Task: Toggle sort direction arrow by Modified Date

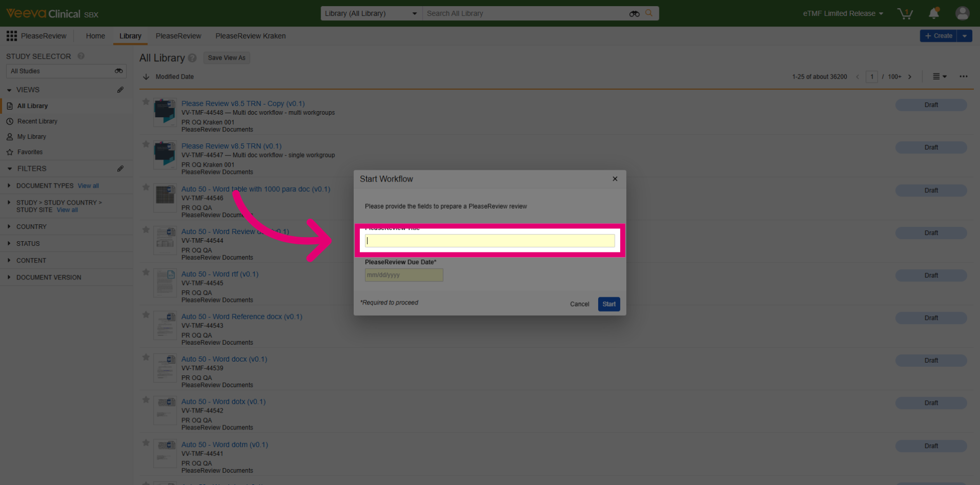Action: [x=146, y=77]
